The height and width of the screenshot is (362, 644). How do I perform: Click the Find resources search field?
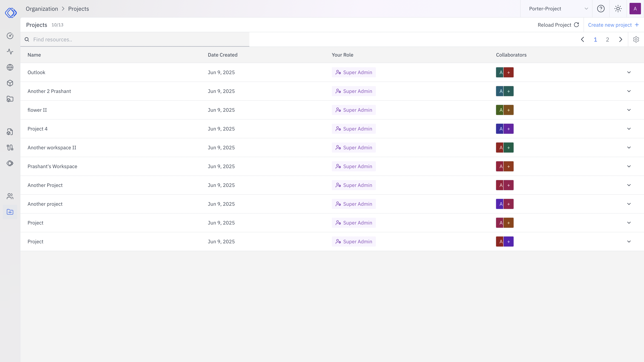pyautogui.click(x=135, y=39)
